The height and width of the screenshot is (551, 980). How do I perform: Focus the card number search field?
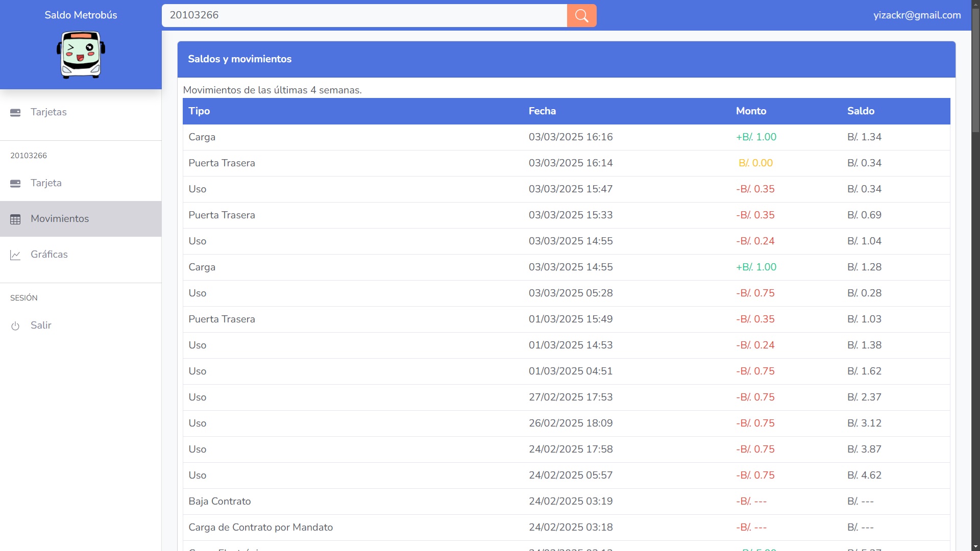[364, 15]
